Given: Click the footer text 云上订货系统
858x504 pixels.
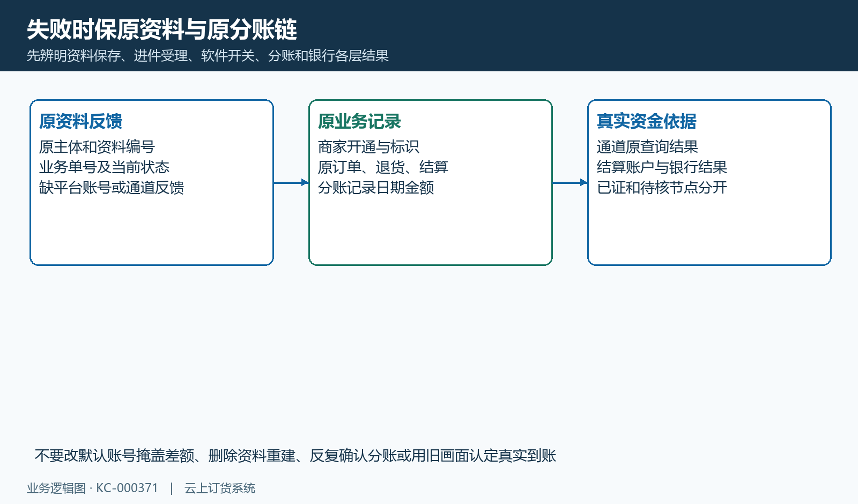Looking at the screenshot, I should pyautogui.click(x=220, y=488).
